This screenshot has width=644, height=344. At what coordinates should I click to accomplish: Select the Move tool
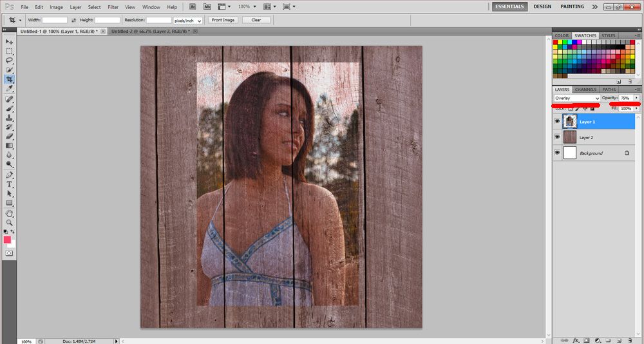tap(10, 41)
